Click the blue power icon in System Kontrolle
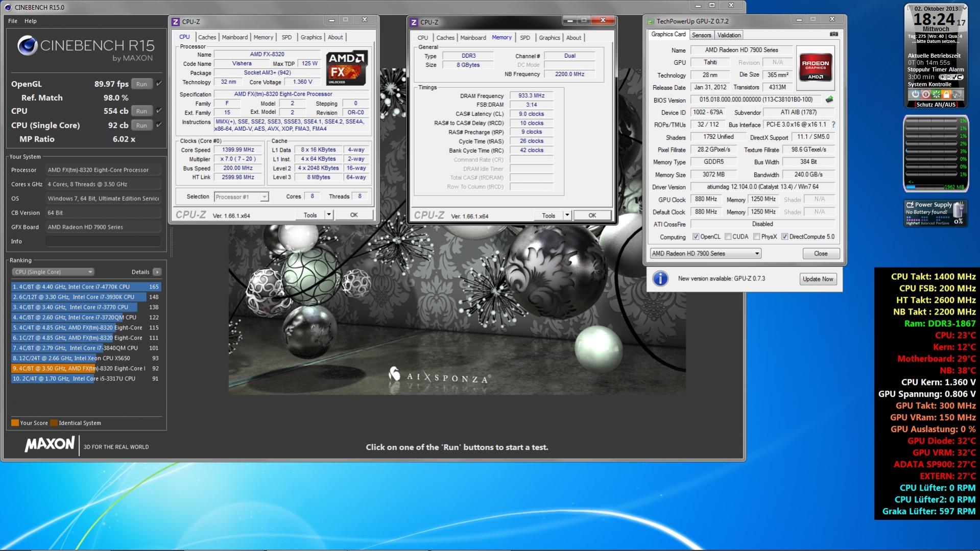The width and height of the screenshot is (980, 551). [915, 94]
